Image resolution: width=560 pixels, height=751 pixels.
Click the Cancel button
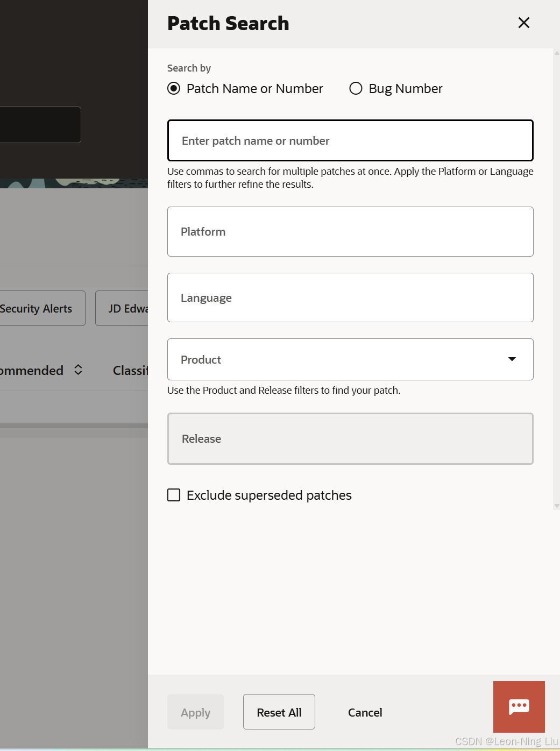[365, 712]
